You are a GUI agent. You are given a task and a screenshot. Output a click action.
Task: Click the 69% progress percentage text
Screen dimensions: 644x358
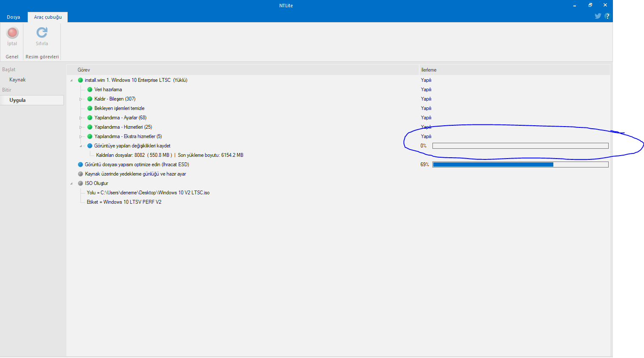(425, 165)
